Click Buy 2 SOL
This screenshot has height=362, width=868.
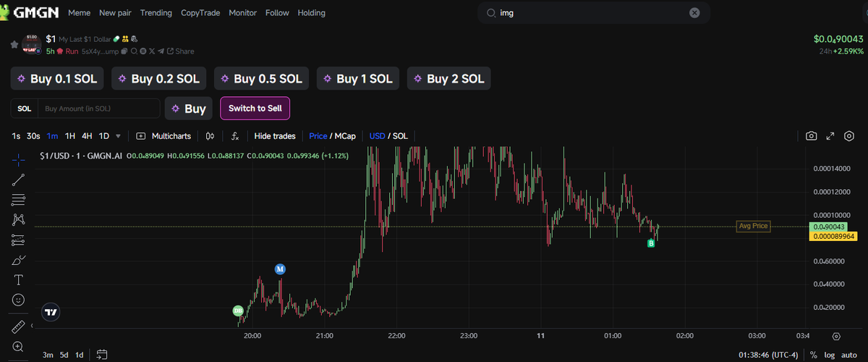click(449, 79)
